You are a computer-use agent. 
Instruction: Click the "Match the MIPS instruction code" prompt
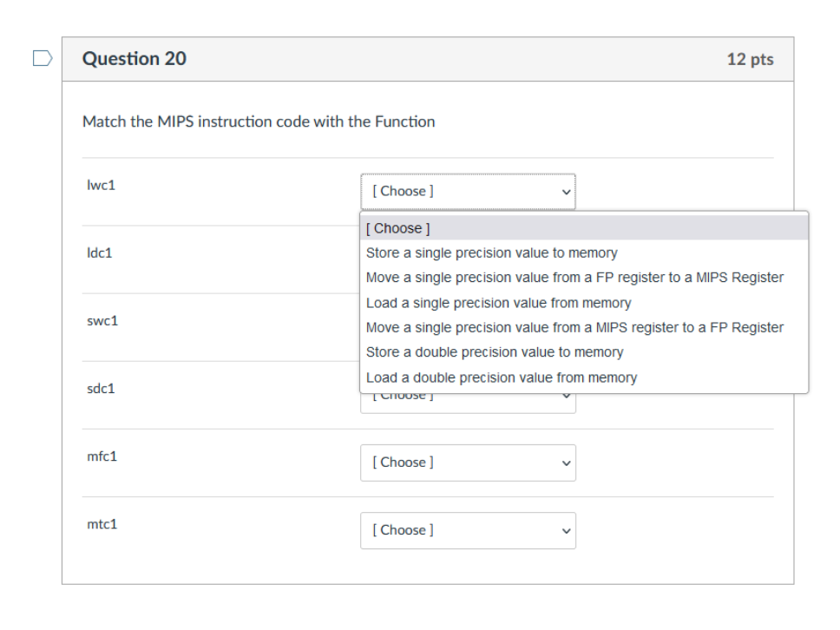coord(259,121)
